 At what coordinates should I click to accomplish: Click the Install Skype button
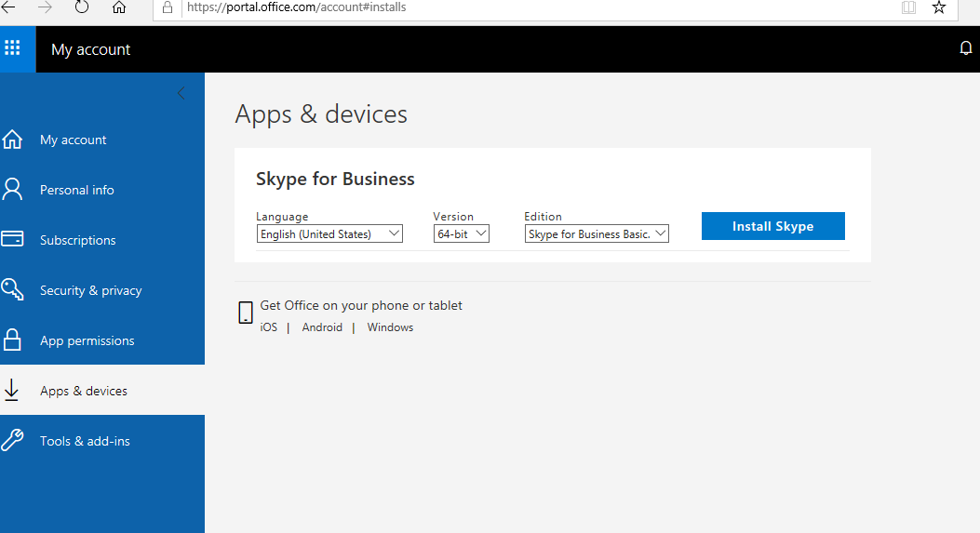(x=773, y=226)
